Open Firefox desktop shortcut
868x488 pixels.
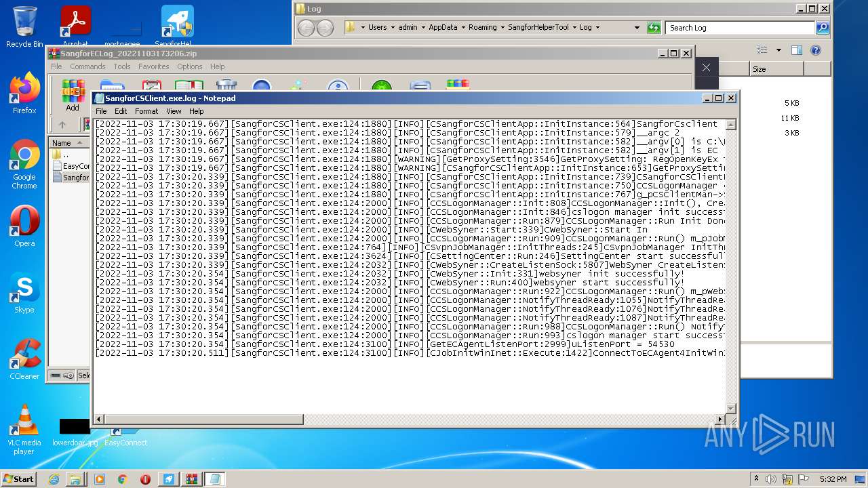tap(24, 93)
